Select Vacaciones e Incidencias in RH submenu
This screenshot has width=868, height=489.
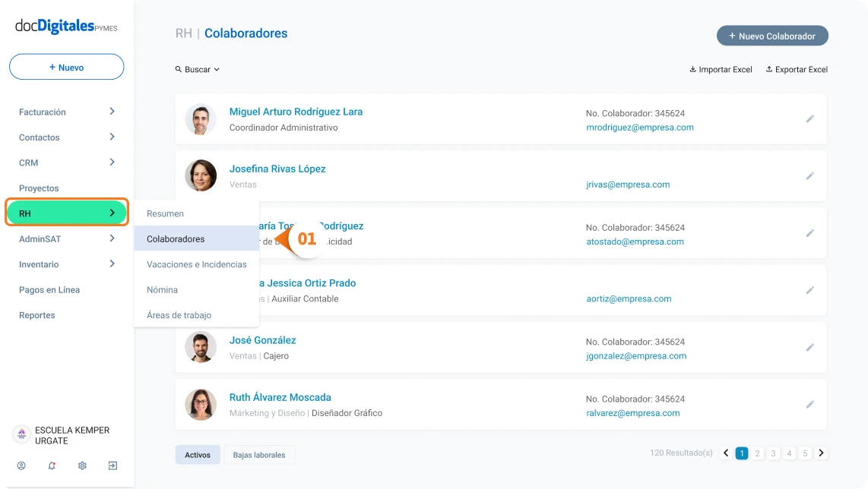[197, 264]
